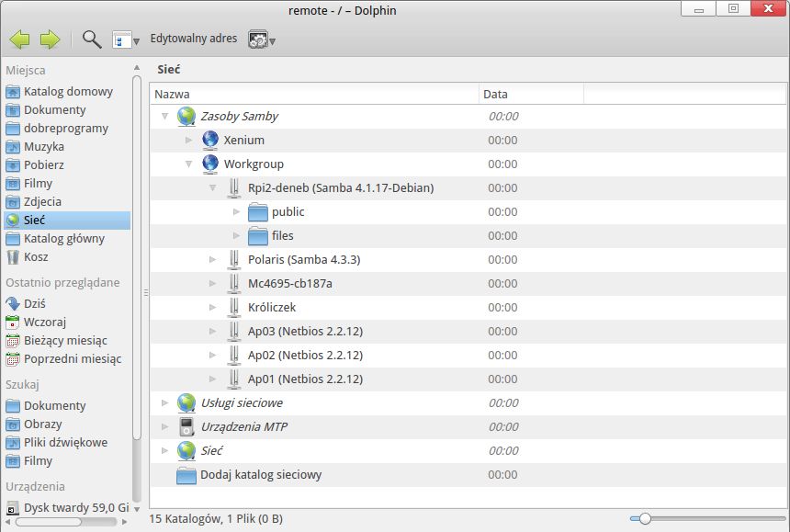This screenshot has height=532, width=790.
Task: Expand Ap02 (Netbios 2.2.12)
Action: 212,356
